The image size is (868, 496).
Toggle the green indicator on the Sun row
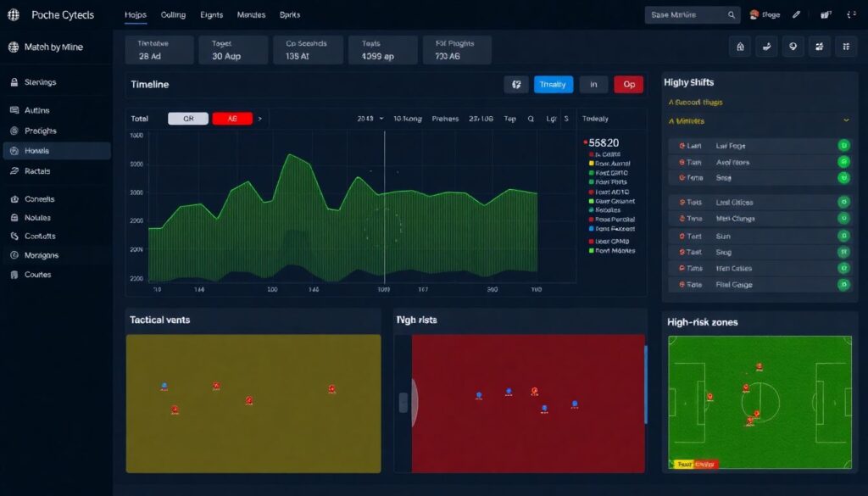[x=843, y=237]
